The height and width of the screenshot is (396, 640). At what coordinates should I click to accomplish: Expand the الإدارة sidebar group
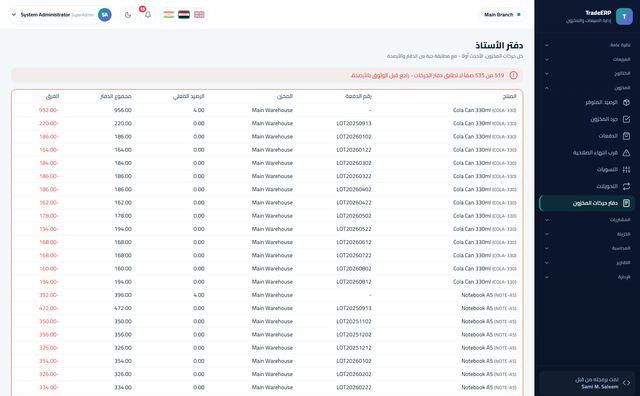tap(587, 277)
